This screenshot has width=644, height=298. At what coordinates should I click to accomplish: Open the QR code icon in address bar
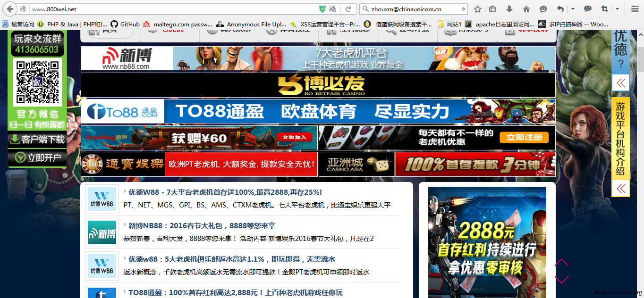(x=333, y=9)
